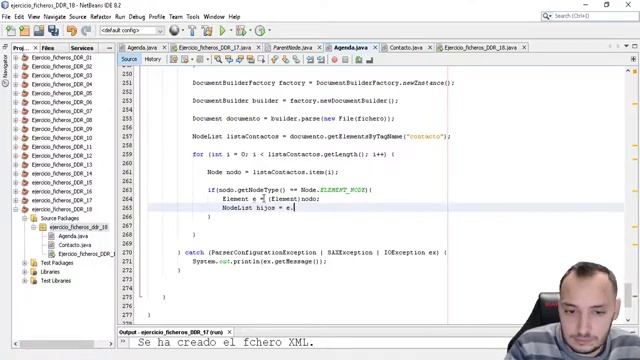
Task: Click the New Project toolbar icon
Action: tap(24, 31)
